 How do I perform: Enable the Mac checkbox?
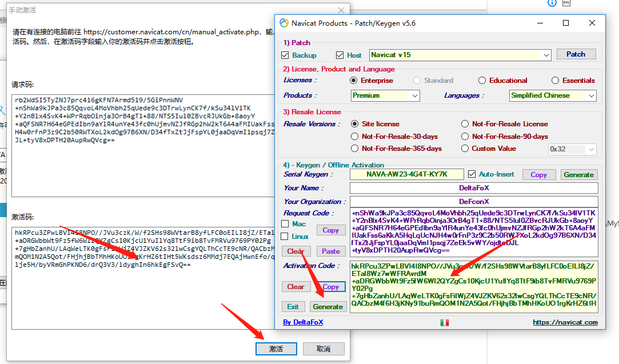(x=285, y=224)
